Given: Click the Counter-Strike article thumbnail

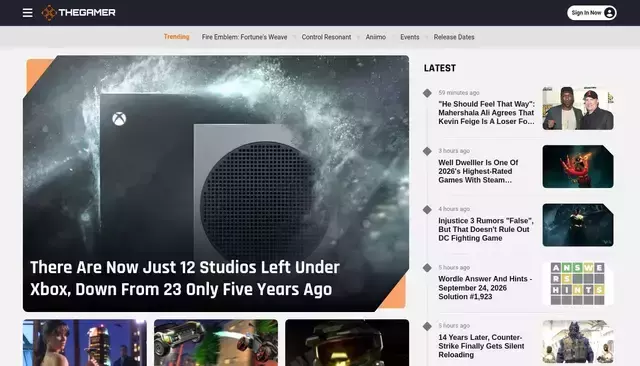Looking at the screenshot, I should (x=578, y=342).
